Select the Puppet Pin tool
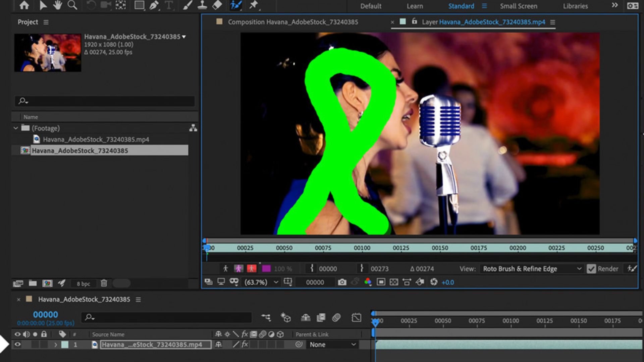Image resolution: width=644 pixels, height=362 pixels. pyautogui.click(x=254, y=5)
